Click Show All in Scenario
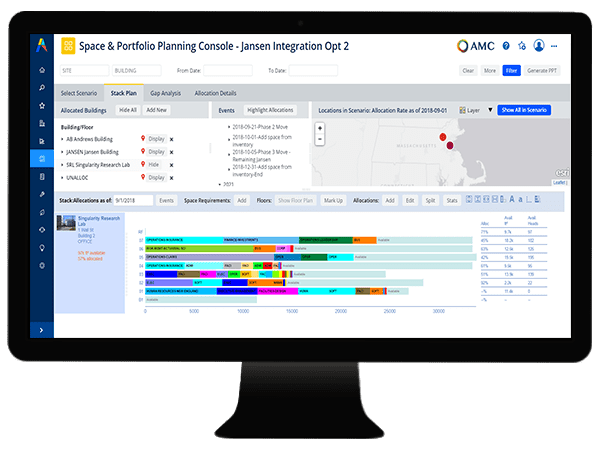Viewport: 600px width, 450px height. tap(524, 110)
